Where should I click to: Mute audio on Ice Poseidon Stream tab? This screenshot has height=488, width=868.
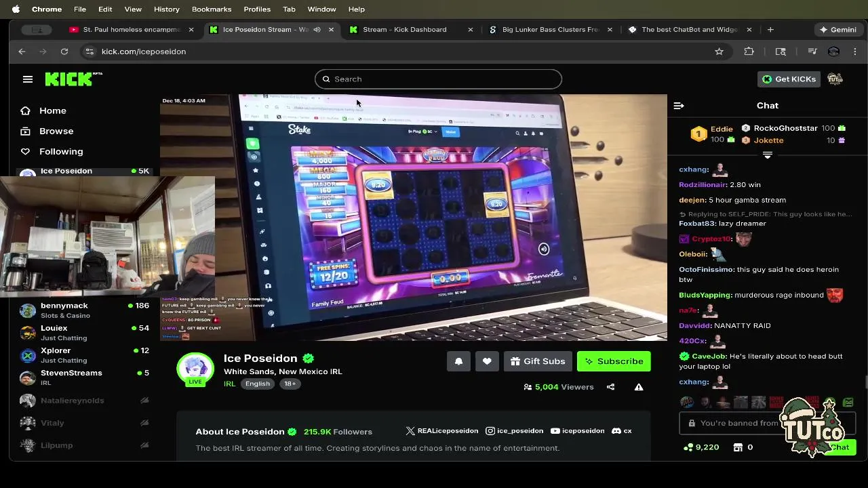317,30
